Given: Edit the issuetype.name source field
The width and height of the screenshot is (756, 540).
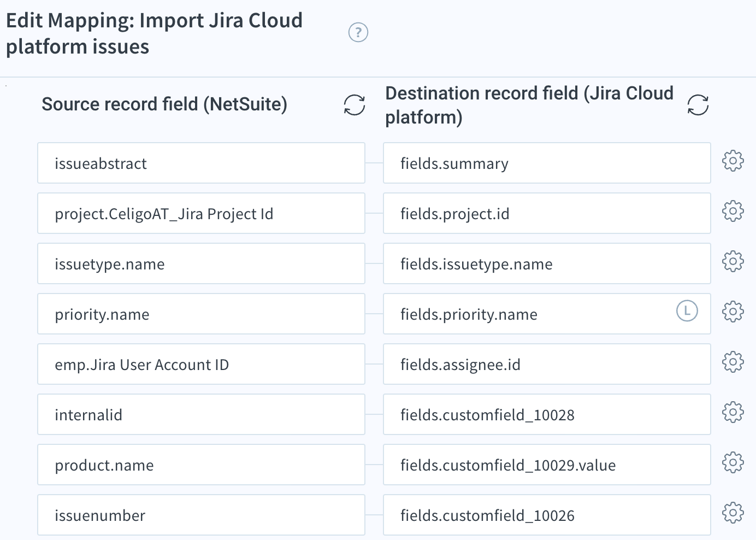Looking at the screenshot, I should [x=201, y=263].
